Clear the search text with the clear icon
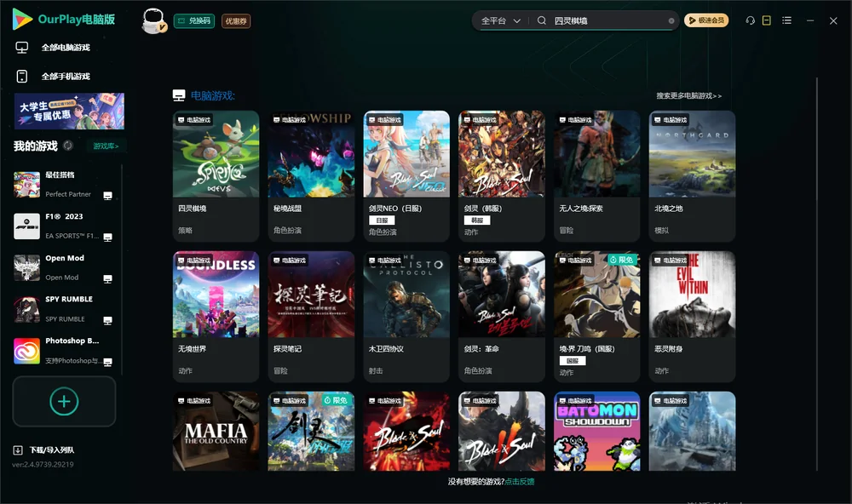 (671, 20)
